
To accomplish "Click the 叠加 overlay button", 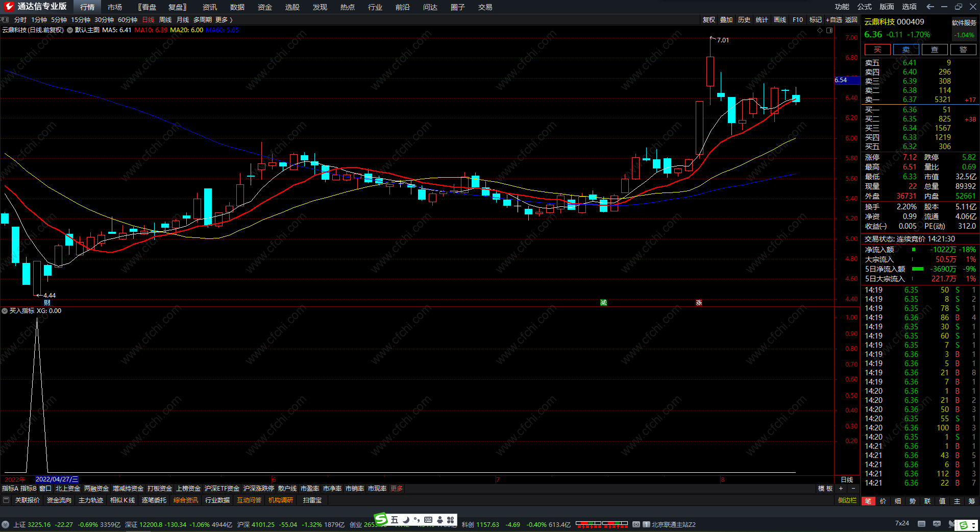I will click(726, 20).
